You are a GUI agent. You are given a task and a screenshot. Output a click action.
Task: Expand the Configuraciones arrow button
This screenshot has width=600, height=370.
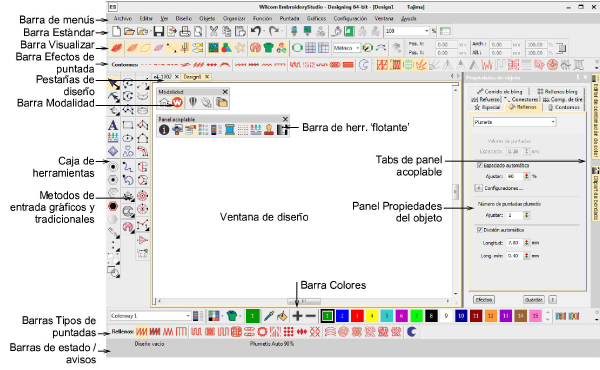[x=478, y=188]
